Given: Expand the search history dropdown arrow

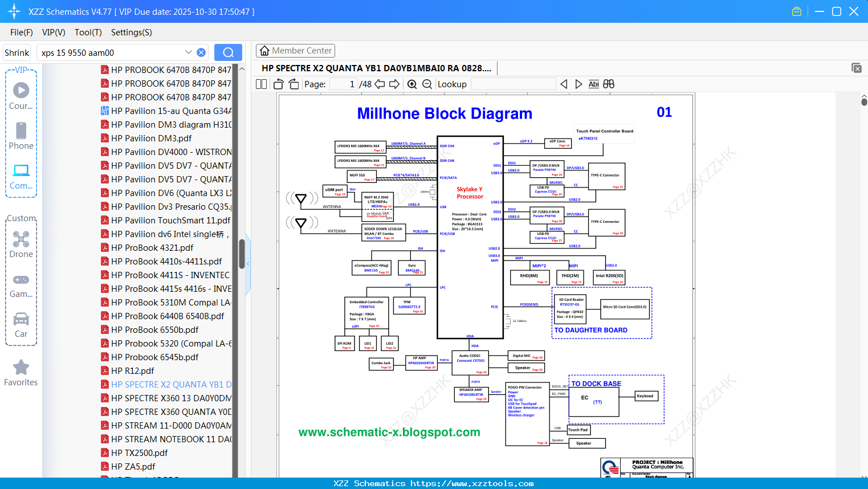Looking at the screenshot, I should click(189, 52).
